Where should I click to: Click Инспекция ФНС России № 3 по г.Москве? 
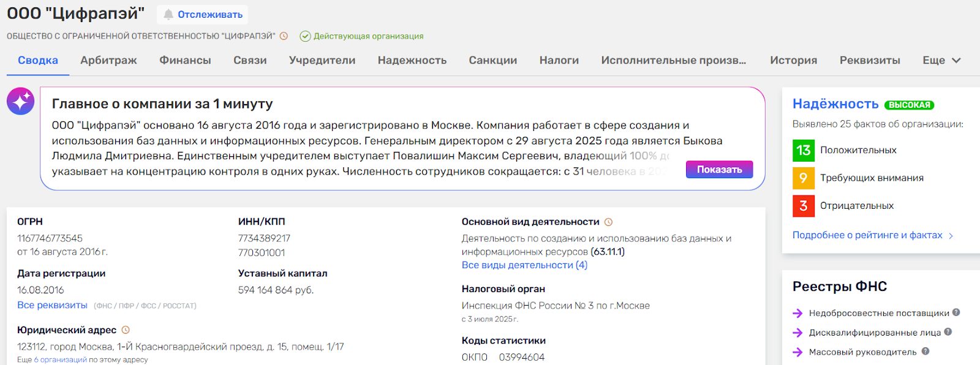point(556,306)
